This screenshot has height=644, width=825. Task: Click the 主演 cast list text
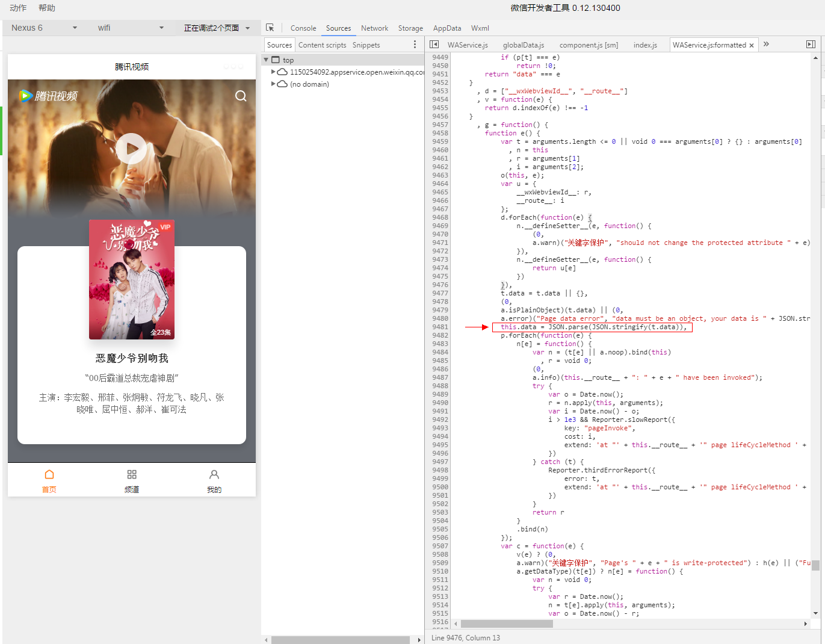pos(132,403)
